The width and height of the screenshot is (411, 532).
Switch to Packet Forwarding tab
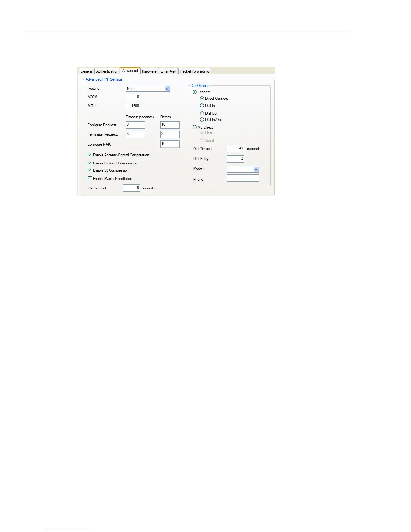click(x=194, y=71)
